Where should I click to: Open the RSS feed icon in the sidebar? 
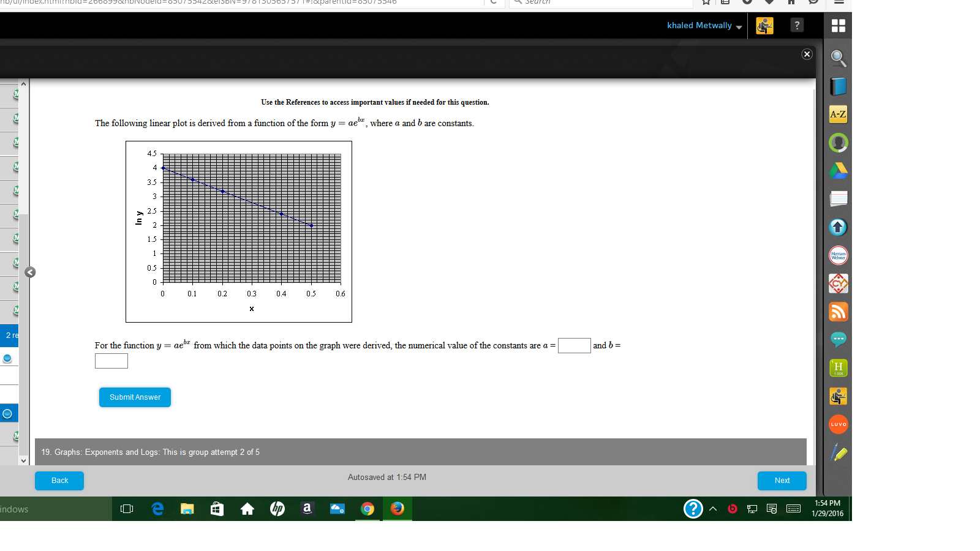coord(838,312)
